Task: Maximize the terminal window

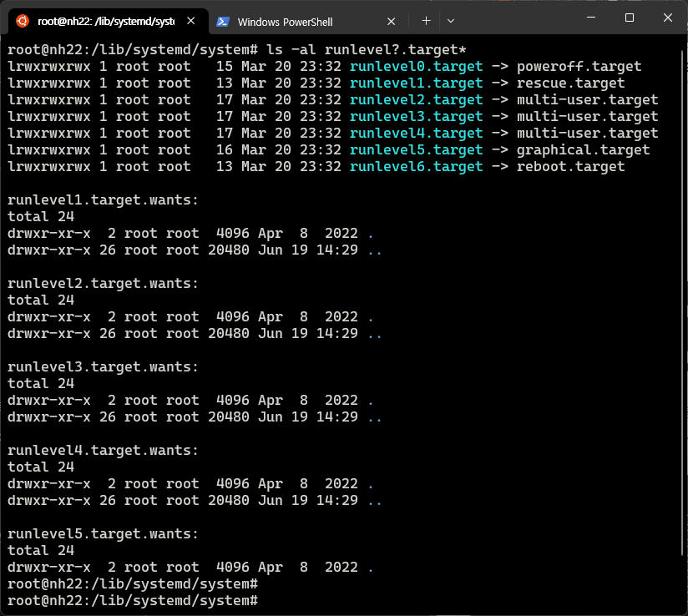Action: tap(630, 18)
